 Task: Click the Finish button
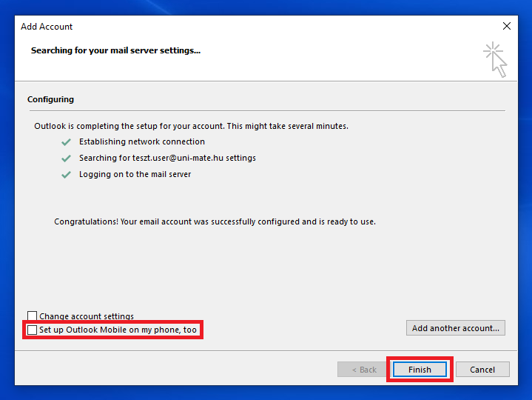point(420,370)
